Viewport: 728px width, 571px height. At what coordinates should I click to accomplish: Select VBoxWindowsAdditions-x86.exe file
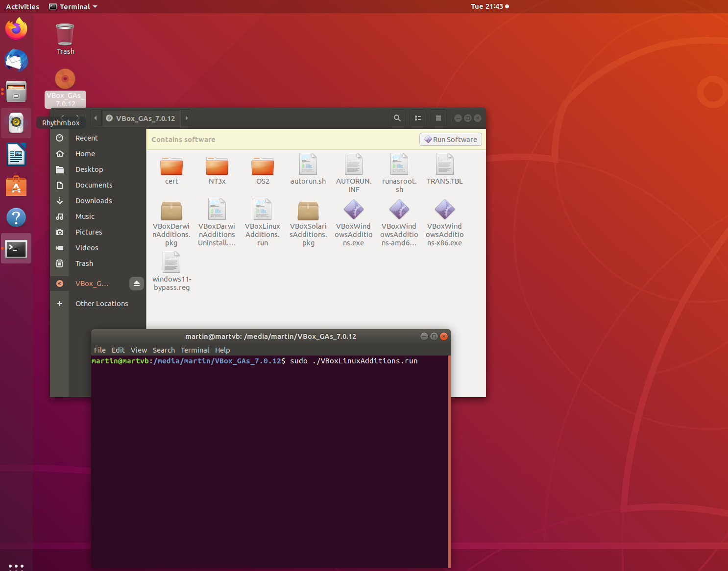[445, 223]
